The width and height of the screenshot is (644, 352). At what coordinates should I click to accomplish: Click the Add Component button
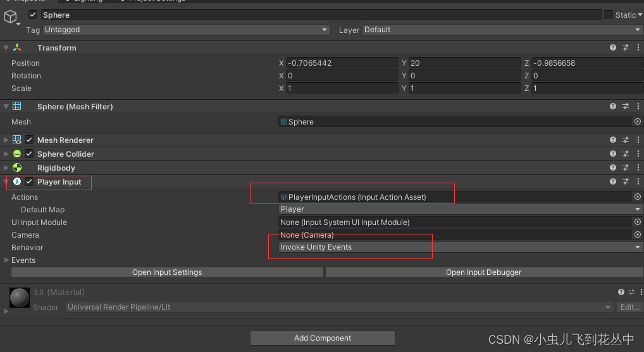323,338
